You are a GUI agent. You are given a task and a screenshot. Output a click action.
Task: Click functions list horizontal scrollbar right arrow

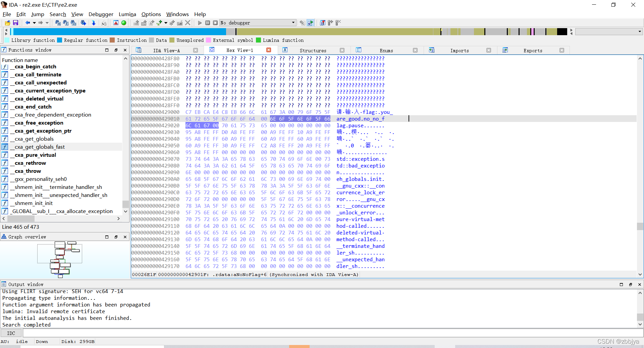pos(118,218)
